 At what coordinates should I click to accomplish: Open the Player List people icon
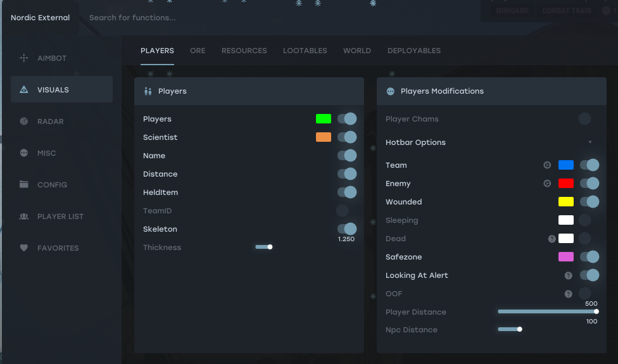pos(23,217)
